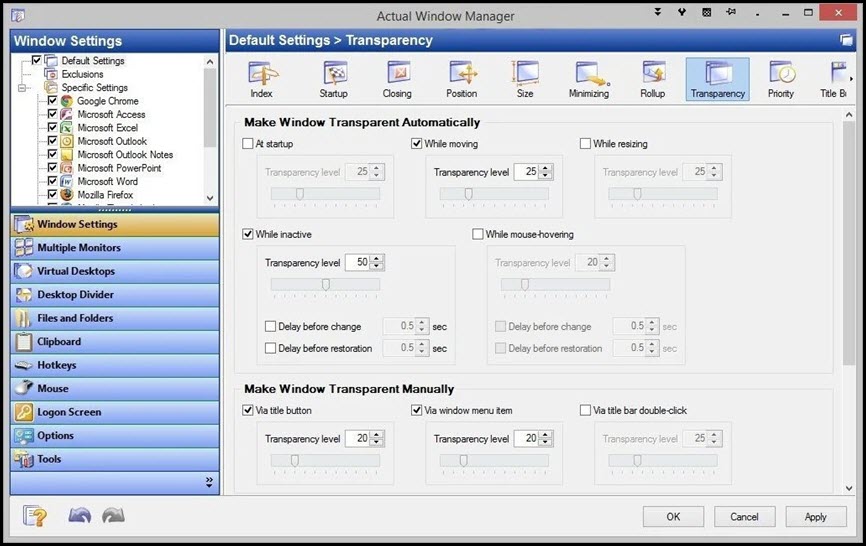Uncheck the While moving checkbox

(417, 144)
